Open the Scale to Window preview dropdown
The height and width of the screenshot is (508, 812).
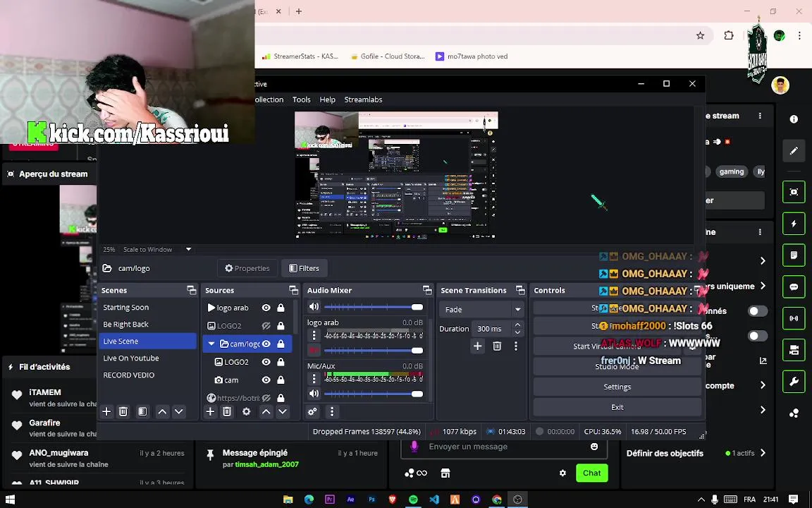coord(157,249)
